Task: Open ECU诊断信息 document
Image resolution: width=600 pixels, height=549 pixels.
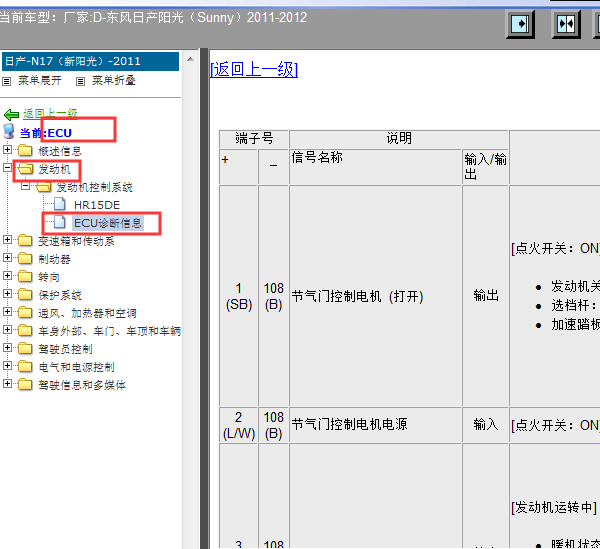Action: pyautogui.click(x=108, y=223)
